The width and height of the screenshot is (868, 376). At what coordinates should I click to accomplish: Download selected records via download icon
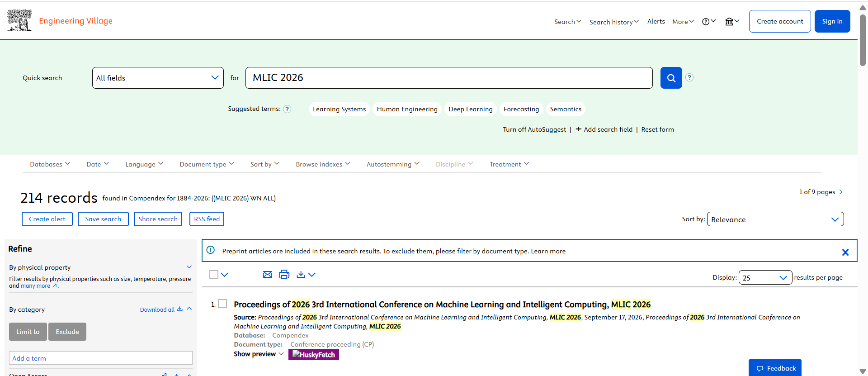(301, 275)
